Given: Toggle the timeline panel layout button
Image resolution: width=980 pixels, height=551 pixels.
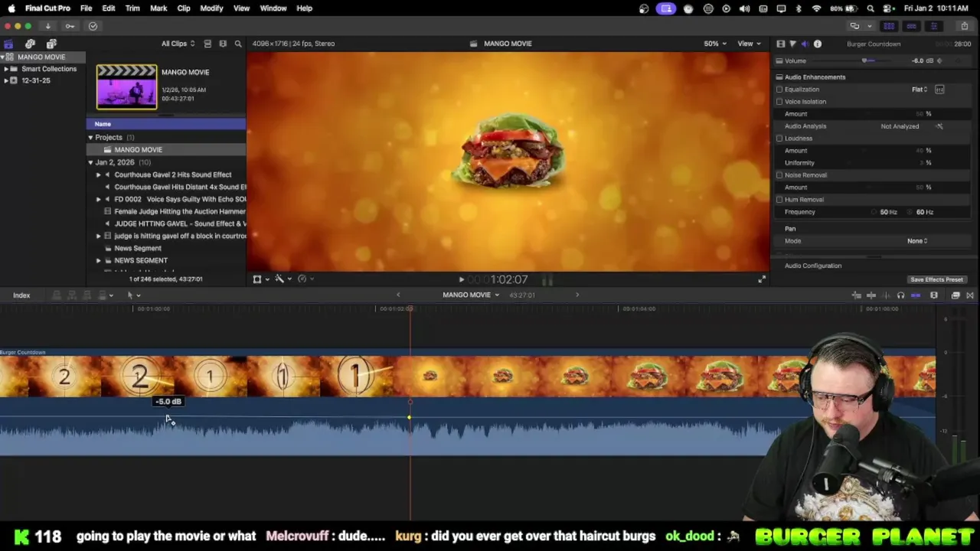Looking at the screenshot, I should 911,26.
